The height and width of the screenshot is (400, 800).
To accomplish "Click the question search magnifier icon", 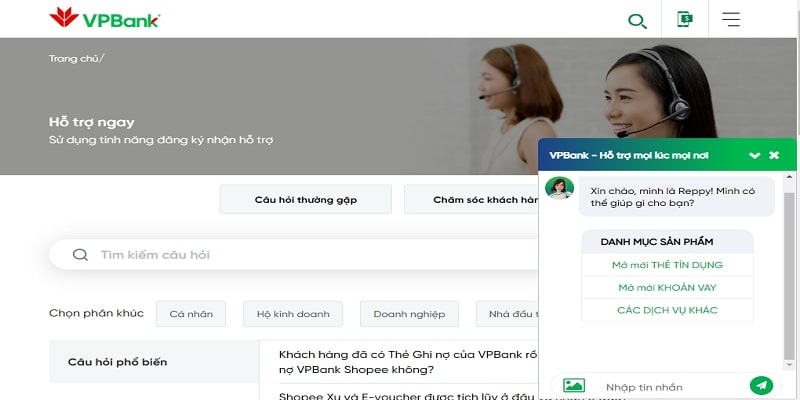I will [80, 255].
